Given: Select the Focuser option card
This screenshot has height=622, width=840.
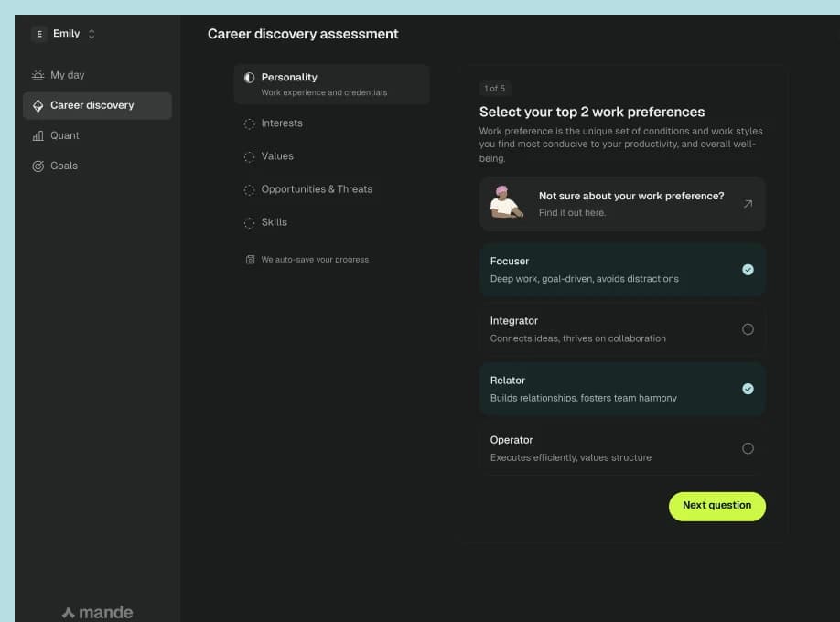Looking at the screenshot, I should click(x=622, y=270).
